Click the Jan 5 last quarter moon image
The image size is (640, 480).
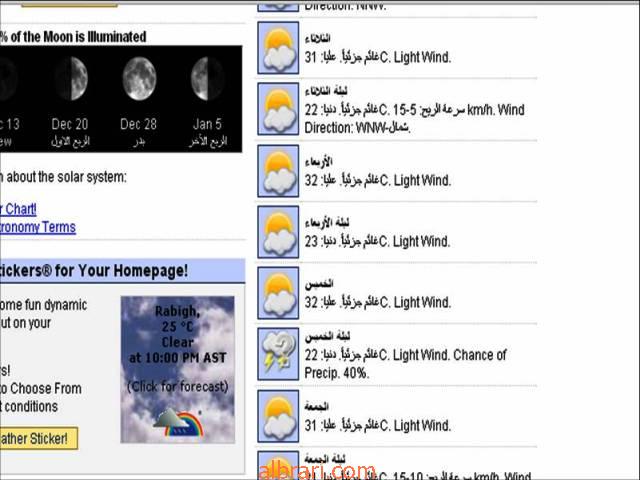click(207, 78)
